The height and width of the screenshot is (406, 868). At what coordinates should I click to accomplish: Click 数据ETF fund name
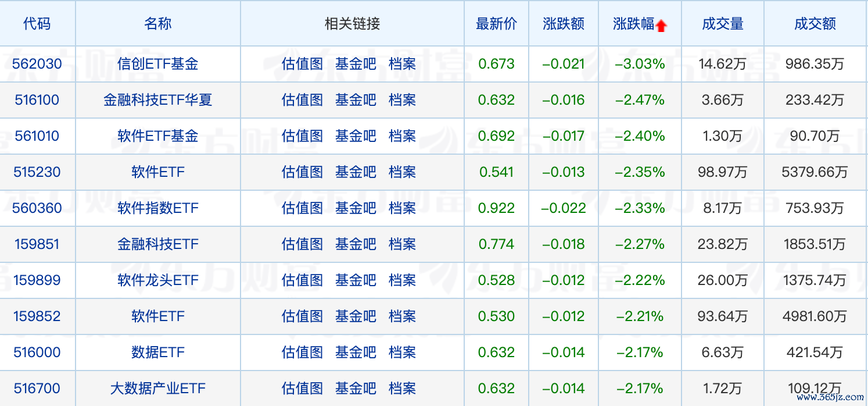[x=157, y=352]
